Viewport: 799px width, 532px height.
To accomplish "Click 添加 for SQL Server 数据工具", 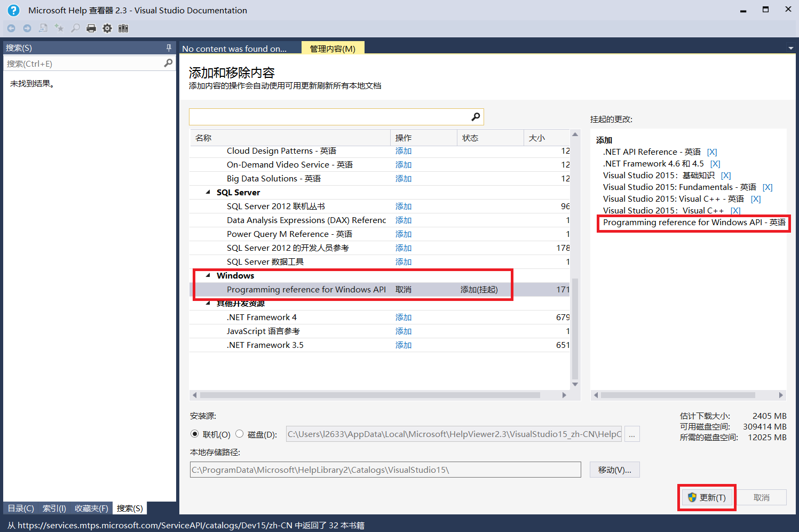I will (x=404, y=262).
